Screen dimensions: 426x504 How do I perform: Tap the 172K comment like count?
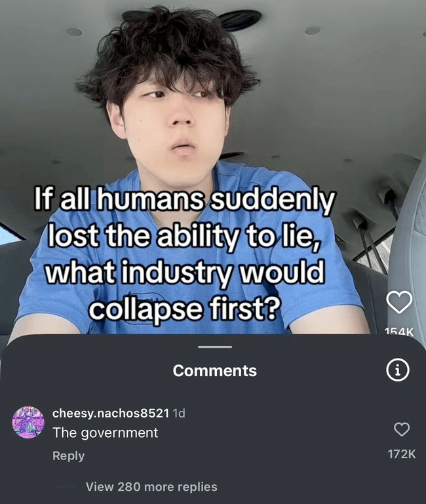[x=402, y=454]
